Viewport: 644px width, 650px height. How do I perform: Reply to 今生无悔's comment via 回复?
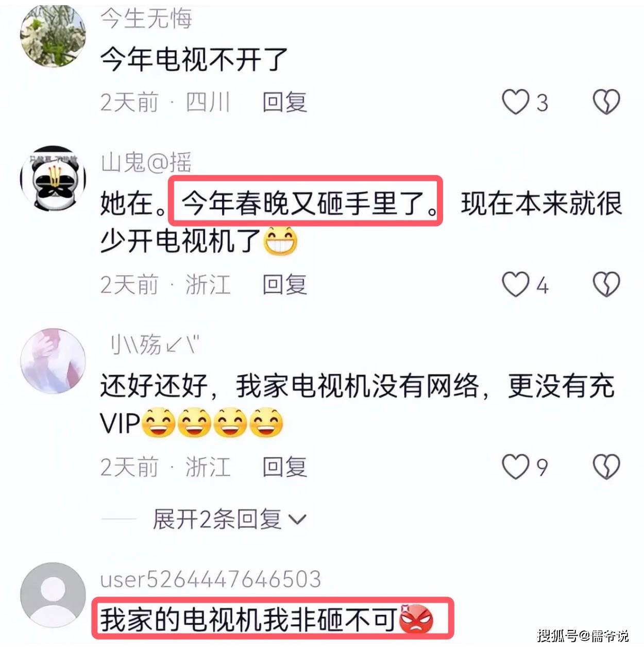pos(285,102)
